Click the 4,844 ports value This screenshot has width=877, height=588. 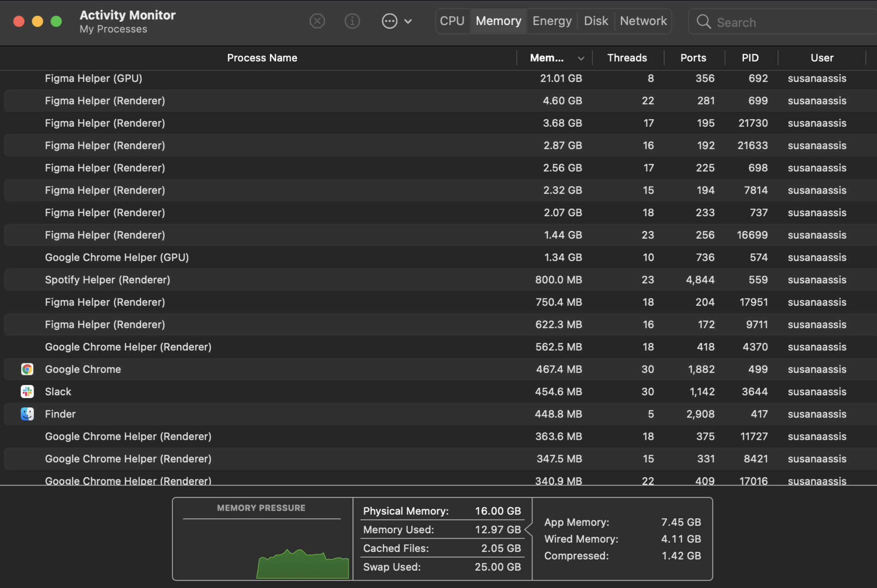[x=700, y=280]
